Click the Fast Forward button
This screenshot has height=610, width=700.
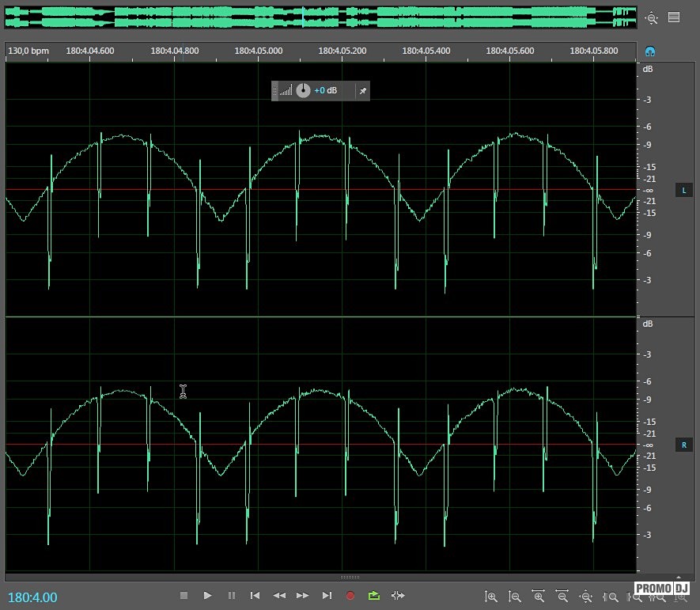(302, 595)
